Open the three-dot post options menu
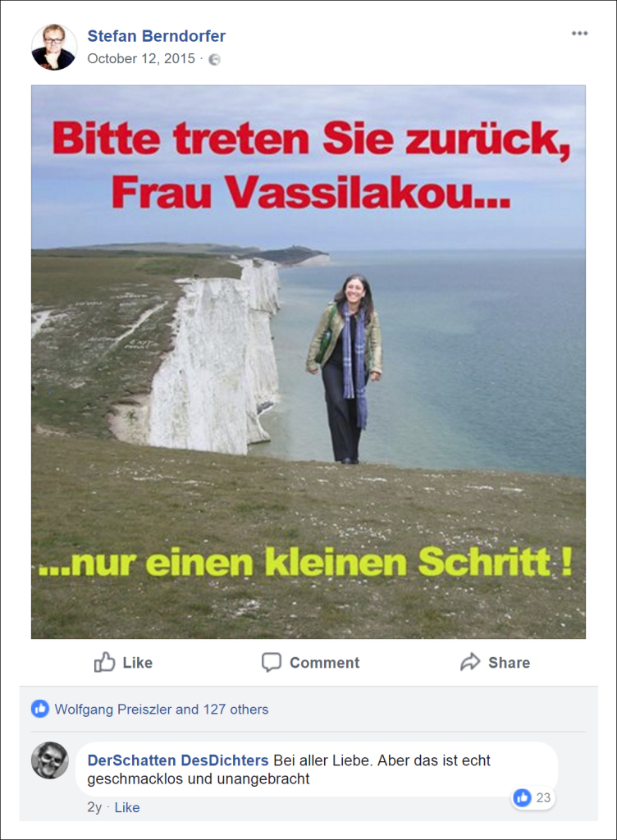 tap(579, 33)
